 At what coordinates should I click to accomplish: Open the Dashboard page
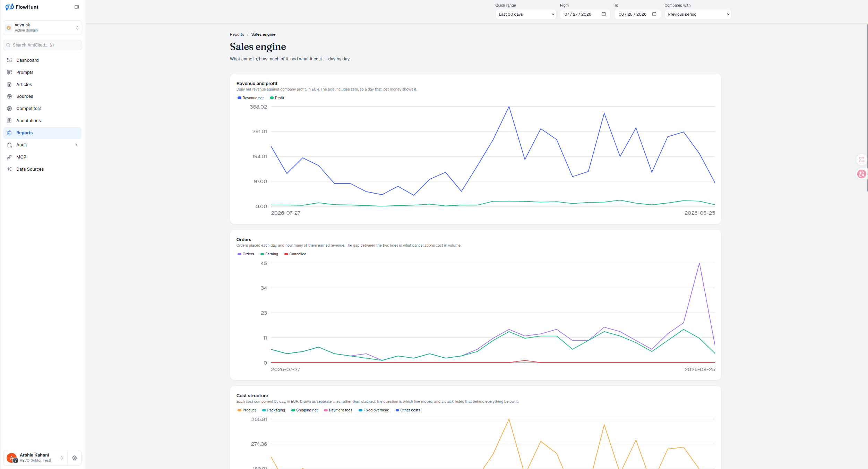tap(42, 60)
